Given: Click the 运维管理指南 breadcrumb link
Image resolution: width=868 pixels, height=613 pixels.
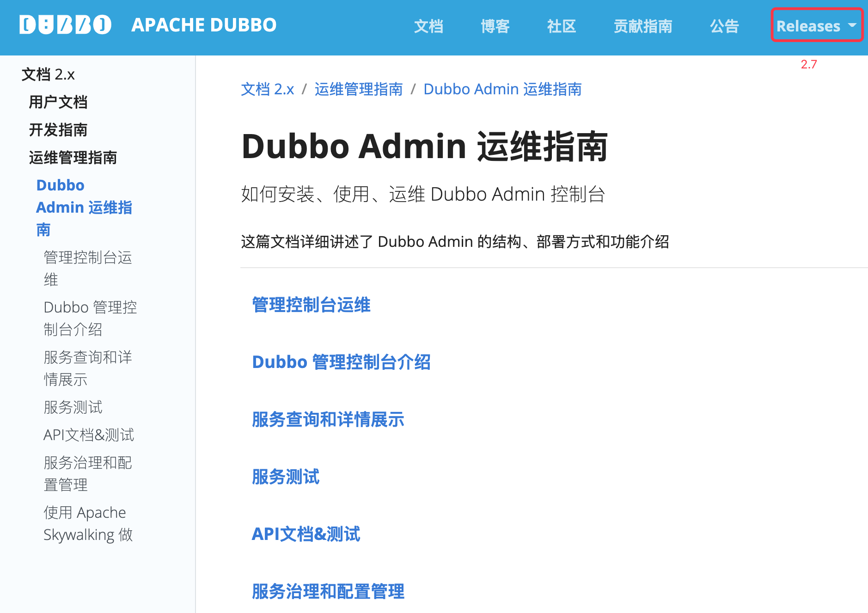Looking at the screenshot, I should (x=359, y=89).
